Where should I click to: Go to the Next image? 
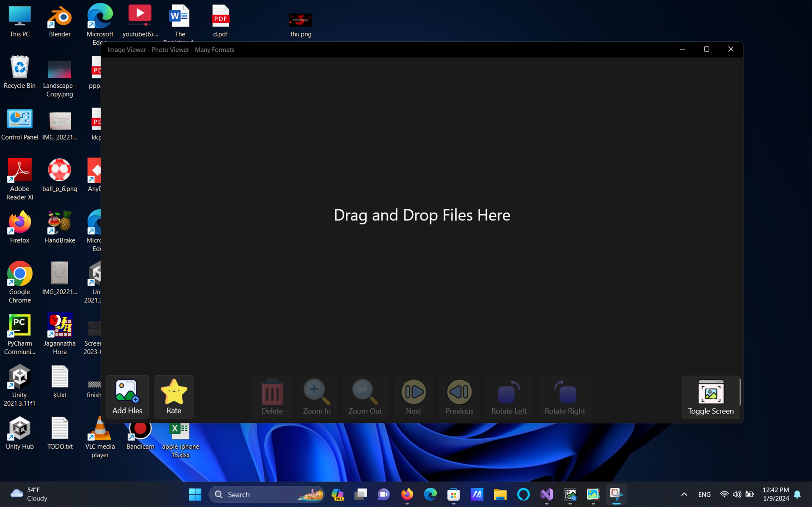413,397
